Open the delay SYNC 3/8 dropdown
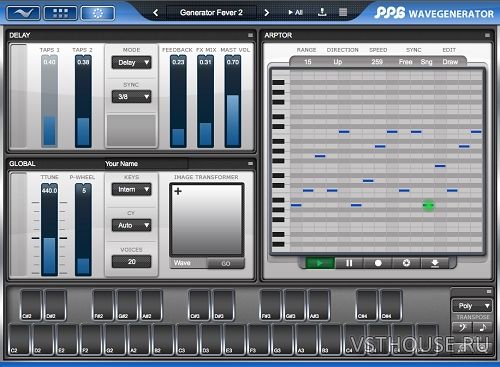Image resolution: width=500 pixels, height=367 pixels. pos(132,97)
